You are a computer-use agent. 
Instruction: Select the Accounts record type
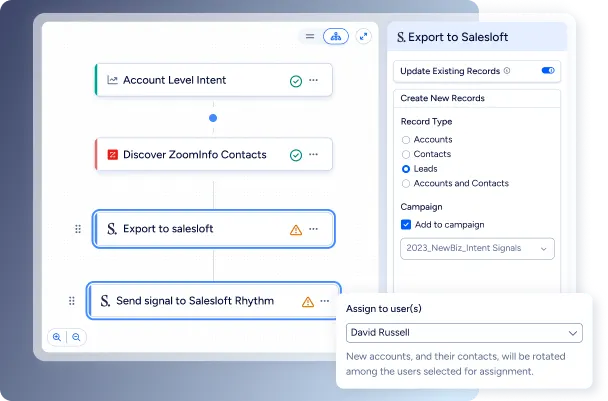[x=406, y=140]
